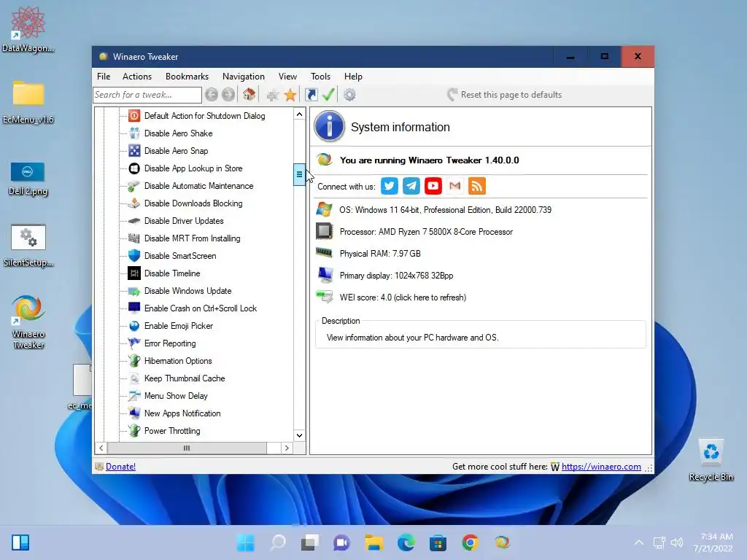This screenshot has height=560, width=747.
Task: Open Recycle Bin on desktop
Action: pos(711,460)
